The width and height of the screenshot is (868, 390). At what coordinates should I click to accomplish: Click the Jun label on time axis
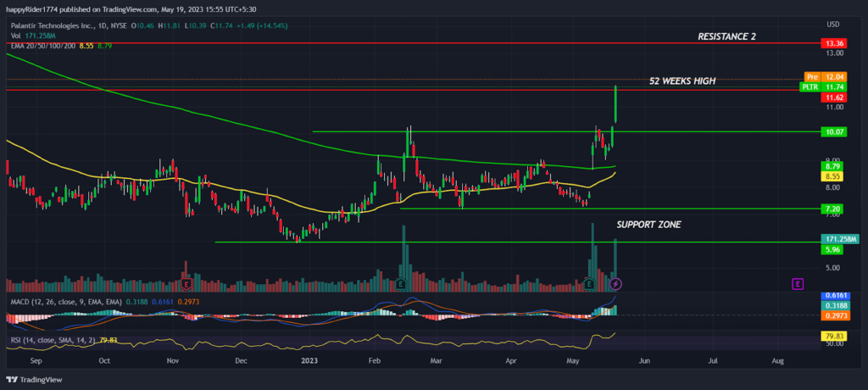click(x=644, y=360)
